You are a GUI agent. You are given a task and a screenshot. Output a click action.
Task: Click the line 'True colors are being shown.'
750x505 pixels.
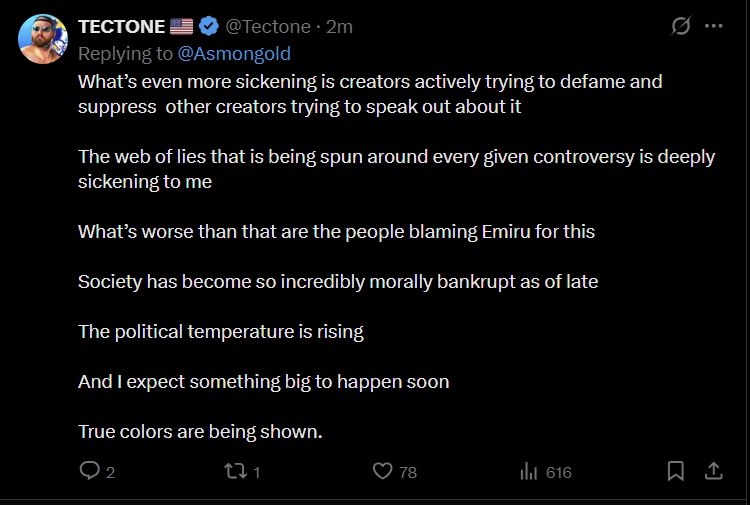point(200,432)
